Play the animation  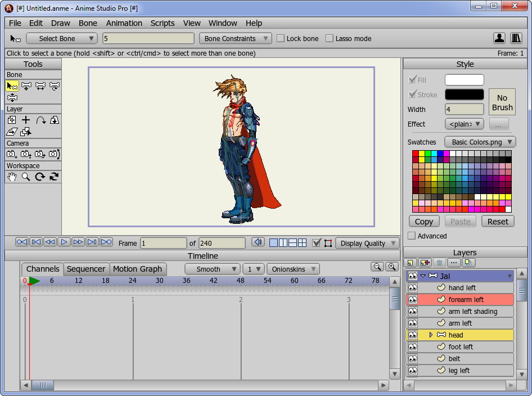pos(64,242)
